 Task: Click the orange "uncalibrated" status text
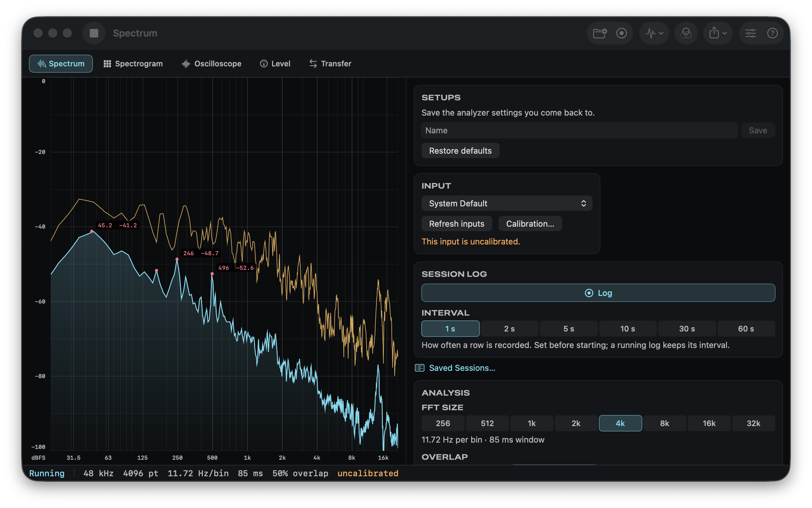pos(368,473)
